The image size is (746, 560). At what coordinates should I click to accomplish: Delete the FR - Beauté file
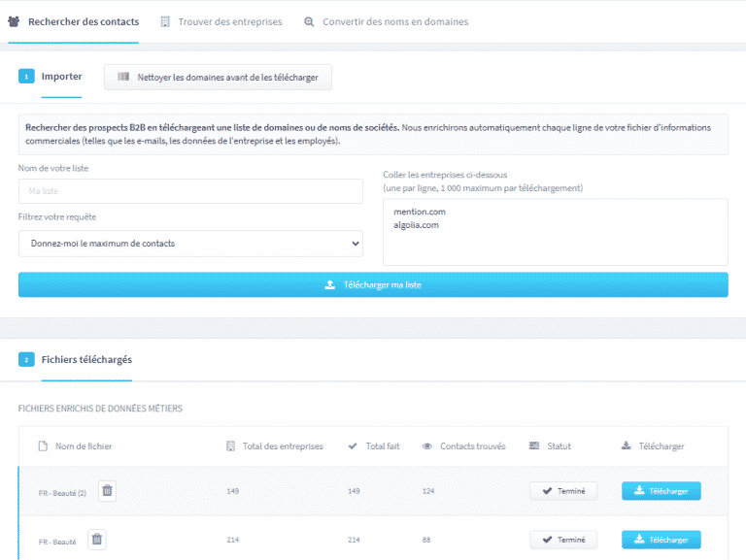click(96, 539)
